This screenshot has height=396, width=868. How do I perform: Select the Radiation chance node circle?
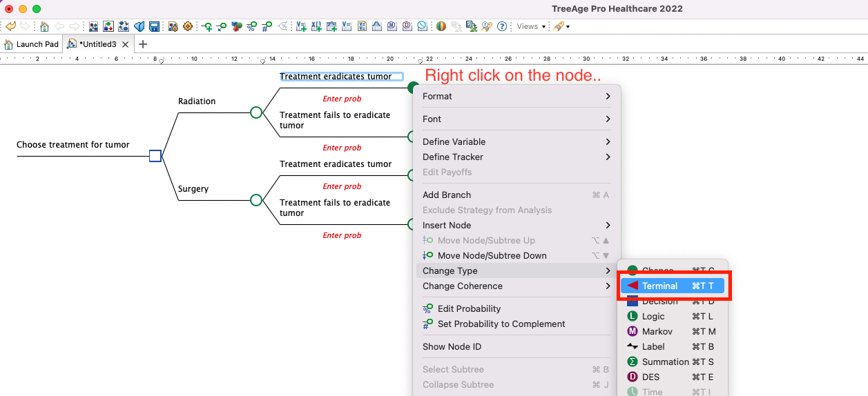[x=256, y=112]
